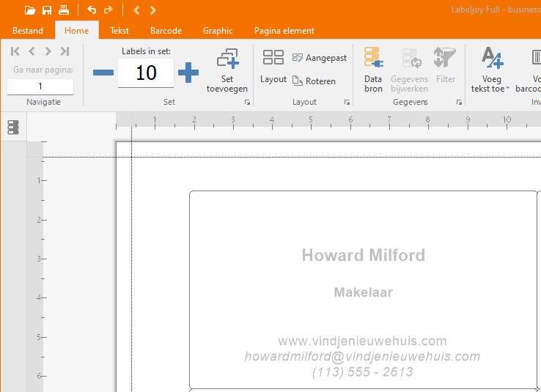Open the Voeg tekst toe dropdown
Viewport: 541px width, 392px height.
(x=490, y=70)
